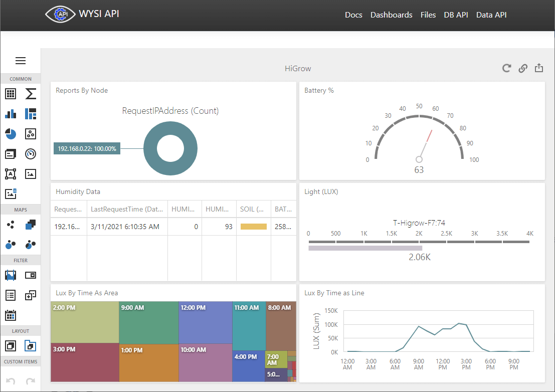Open the Data API menu item
Image resolution: width=555 pixels, height=392 pixels.
pos(491,15)
